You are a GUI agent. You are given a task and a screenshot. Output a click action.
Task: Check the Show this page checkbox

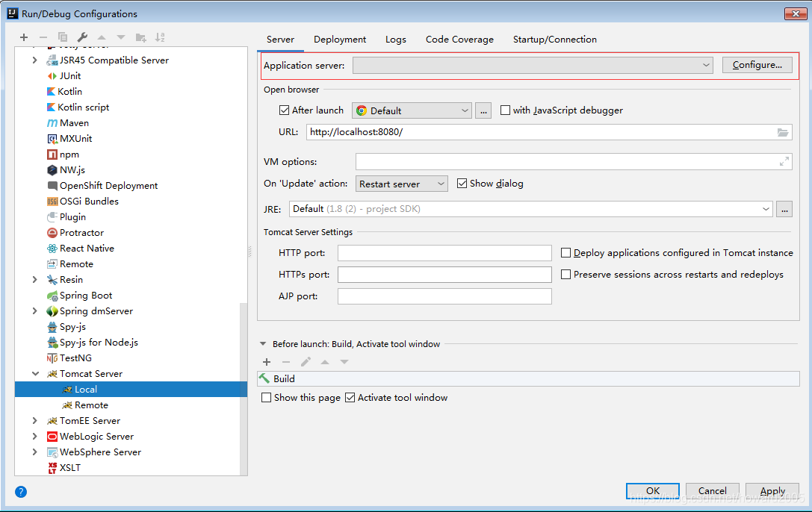point(266,398)
